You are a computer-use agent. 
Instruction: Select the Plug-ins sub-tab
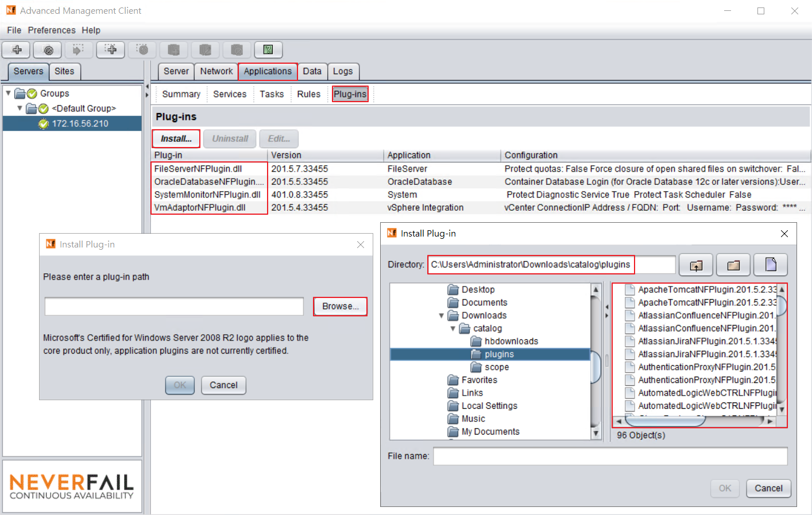(350, 94)
